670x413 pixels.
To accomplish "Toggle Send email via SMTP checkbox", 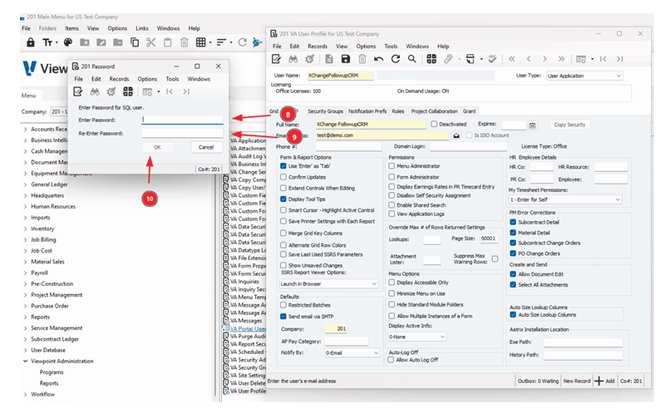I will 283,316.
